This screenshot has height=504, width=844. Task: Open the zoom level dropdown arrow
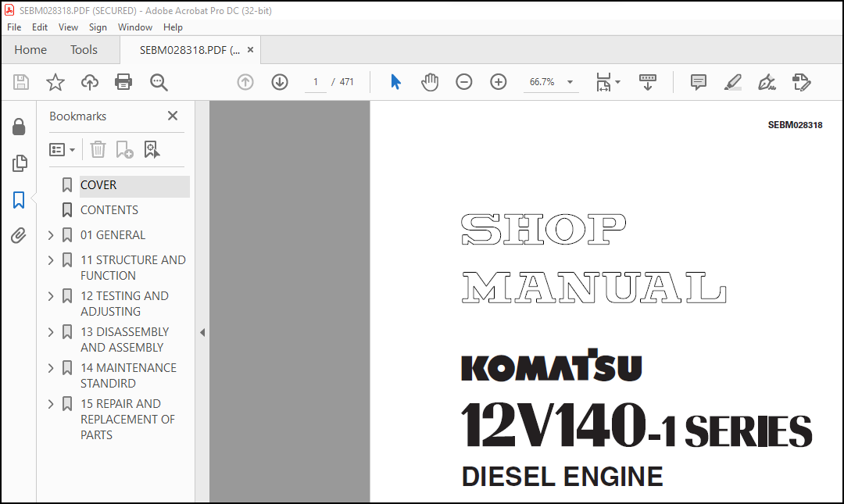point(570,82)
